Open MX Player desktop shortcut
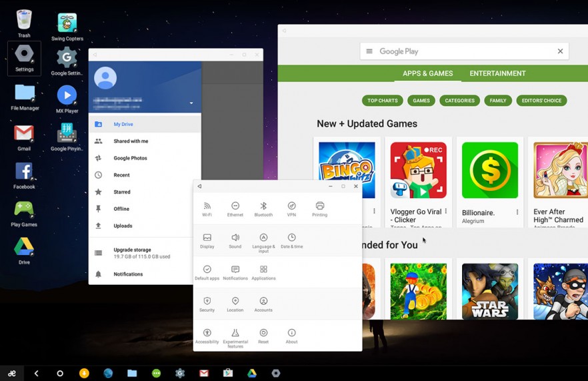The width and height of the screenshot is (588, 381). (67, 99)
